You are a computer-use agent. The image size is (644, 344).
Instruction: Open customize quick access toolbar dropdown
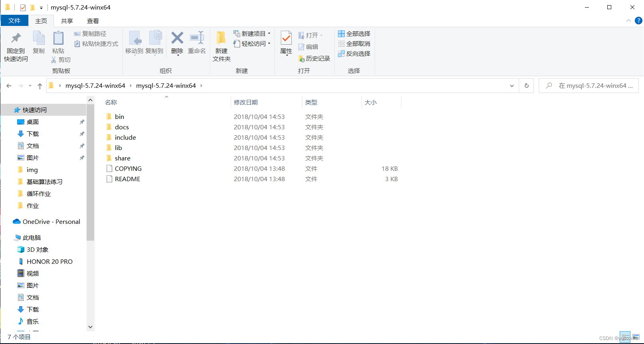41,8
